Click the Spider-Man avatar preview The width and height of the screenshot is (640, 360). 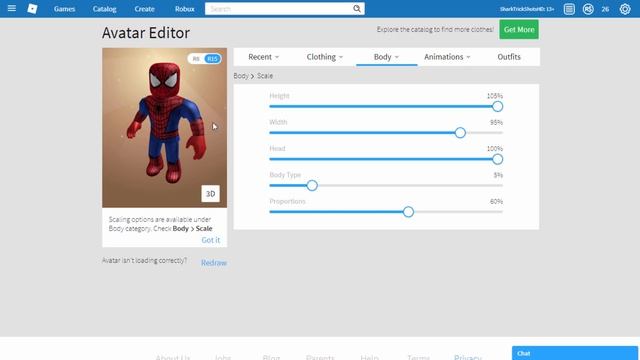pos(164,127)
